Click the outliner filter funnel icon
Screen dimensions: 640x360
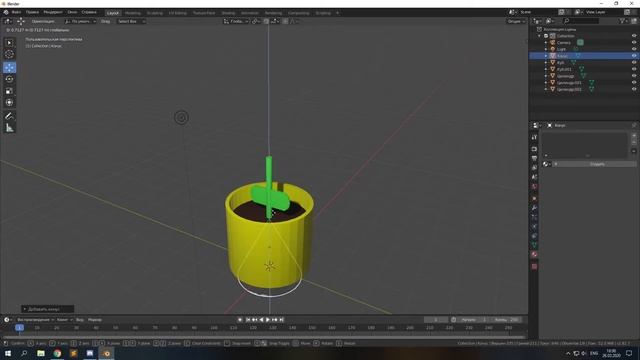click(622, 21)
